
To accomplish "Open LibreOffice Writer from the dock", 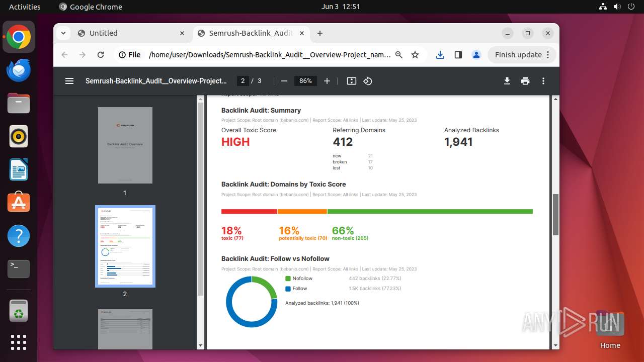I will (x=19, y=170).
